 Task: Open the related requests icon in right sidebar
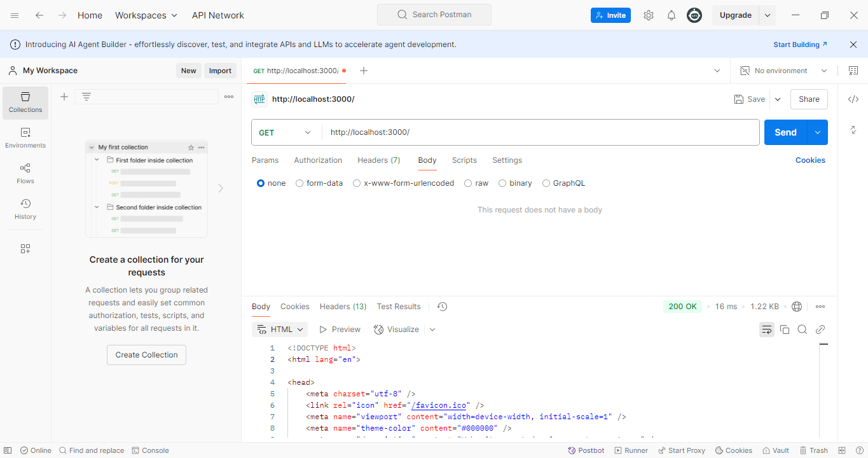click(x=853, y=130)
